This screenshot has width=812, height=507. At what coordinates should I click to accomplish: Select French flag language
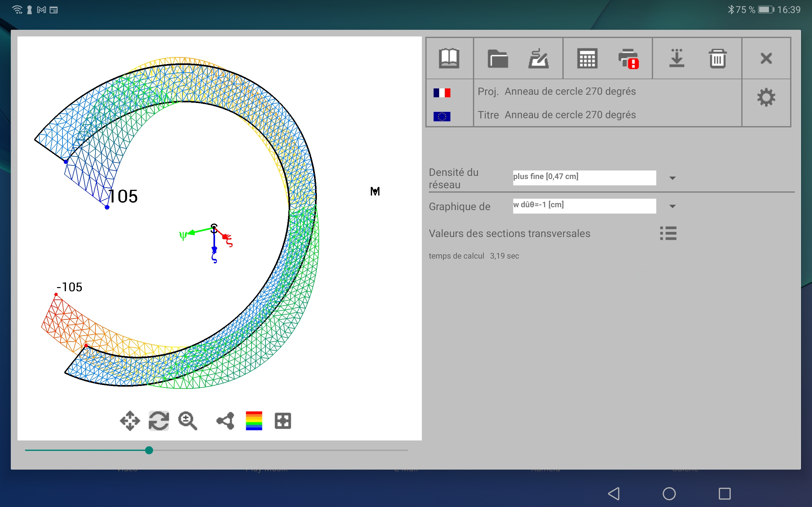coord(442,93)
